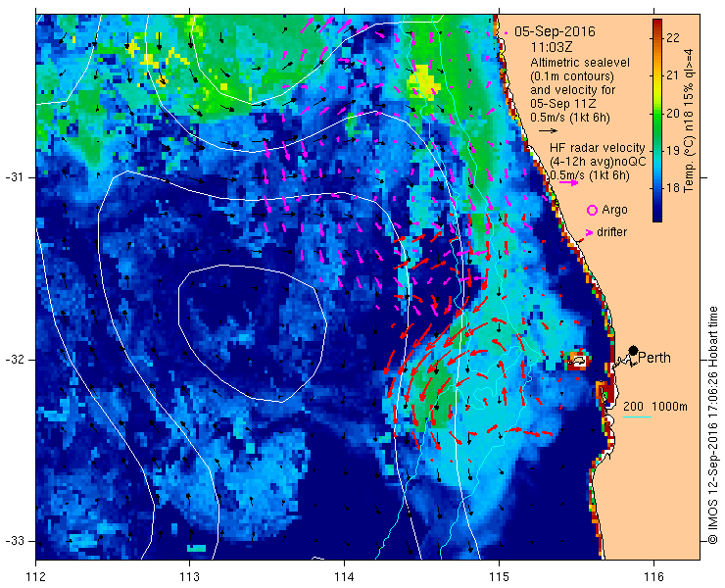Click the 22 label on temperature scale
The height and width of the screenshot is (588, 725).
[x=673, y=37]
